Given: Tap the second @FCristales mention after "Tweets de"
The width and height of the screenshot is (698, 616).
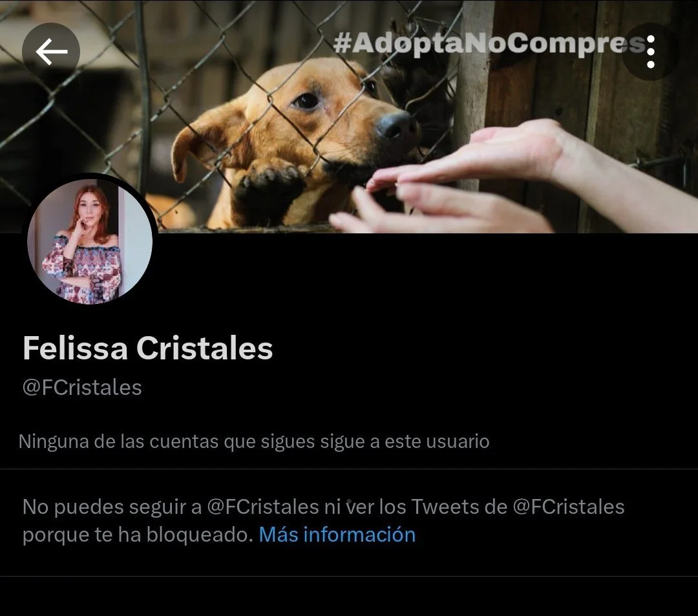Looking at the screenshot, I should (x=569, y=507).
